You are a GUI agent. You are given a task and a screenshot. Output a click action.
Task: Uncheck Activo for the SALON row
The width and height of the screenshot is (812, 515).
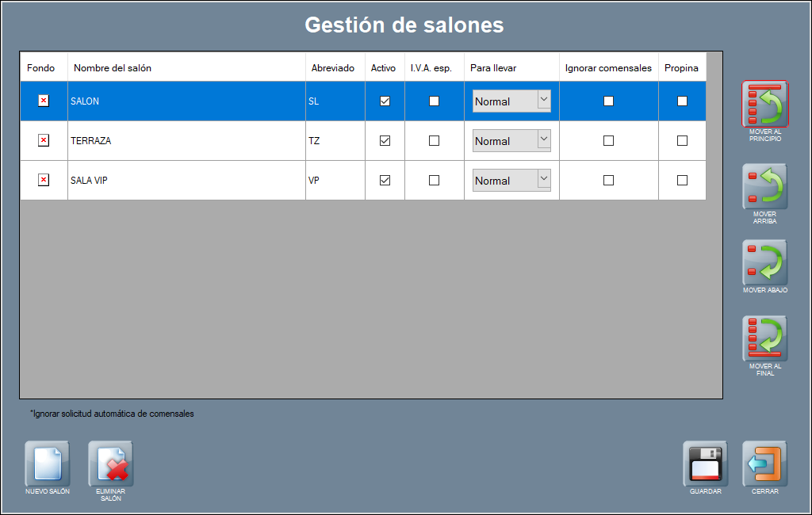coord(385,101)
